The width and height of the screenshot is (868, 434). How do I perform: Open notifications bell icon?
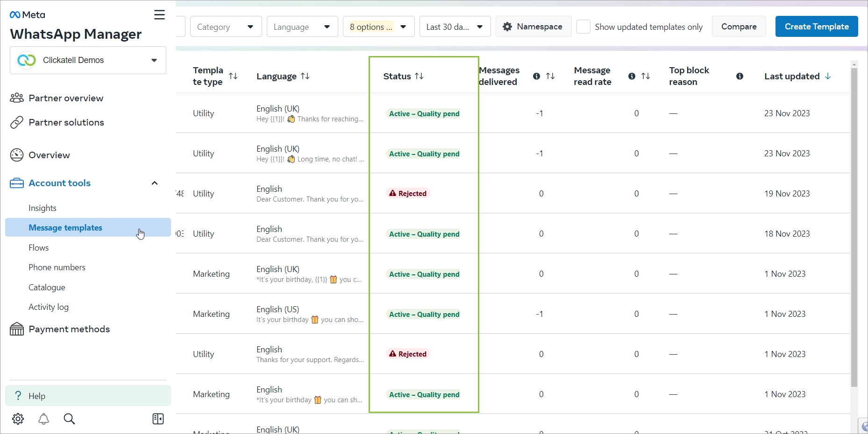click(x=43, y=419)
